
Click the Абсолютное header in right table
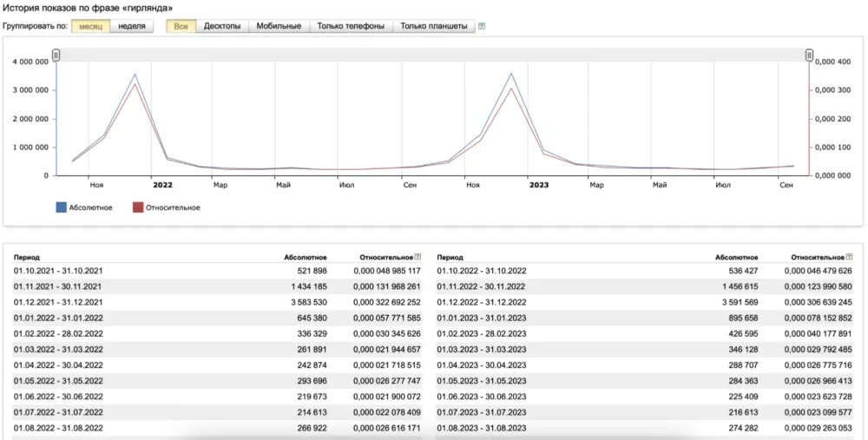pyautogui.click(x=736, y=258)
